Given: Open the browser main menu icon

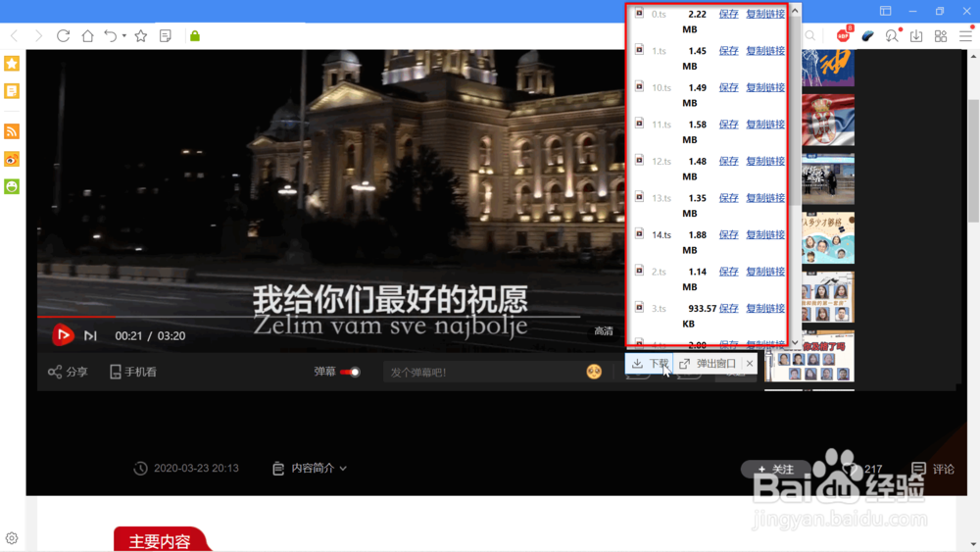Looking at the screenshot, I should click(x=965, y=36).
